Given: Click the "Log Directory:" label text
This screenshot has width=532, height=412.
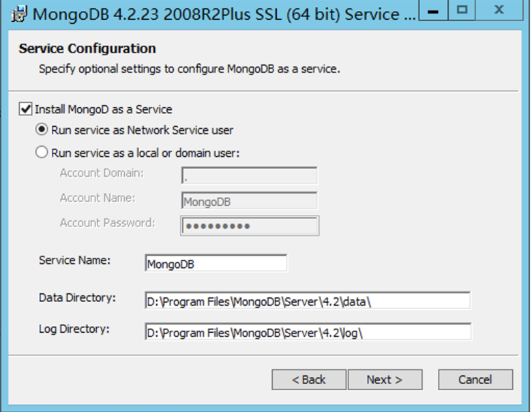Looking at the screenshot, I should [74, 329].
